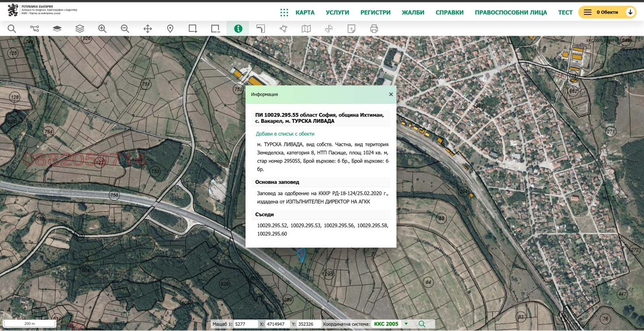Select the polygon drawing tool
Viewport: 644px width, 331px height.
[x=283, y=29]
